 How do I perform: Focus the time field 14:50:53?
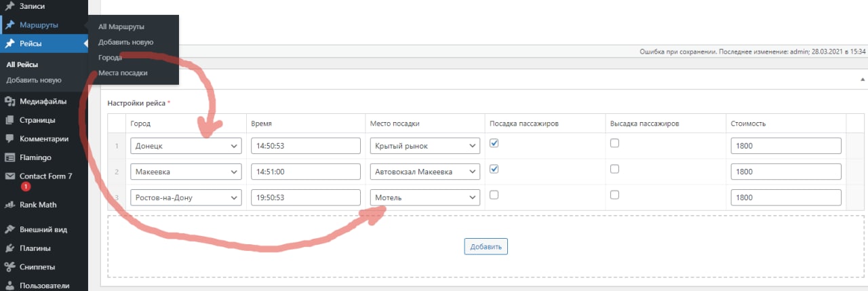[x=306, y=146]
